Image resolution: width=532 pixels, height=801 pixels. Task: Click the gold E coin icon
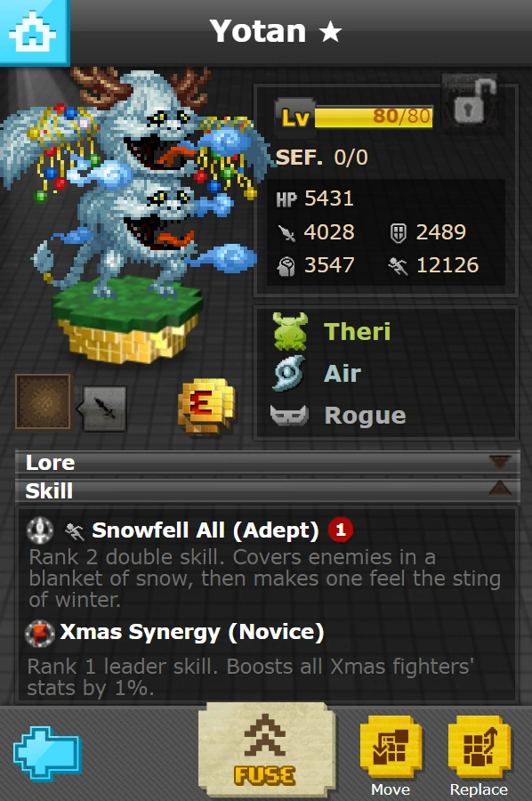coord(206,407)
